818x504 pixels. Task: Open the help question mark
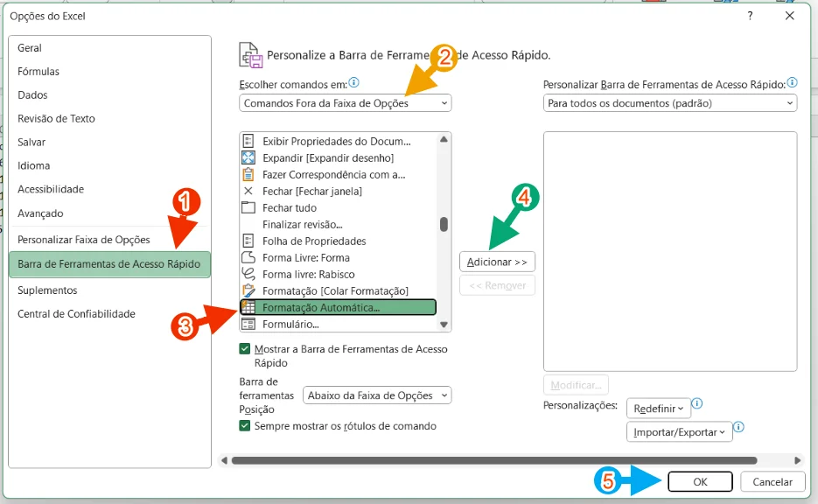click(x=750, y=16)
